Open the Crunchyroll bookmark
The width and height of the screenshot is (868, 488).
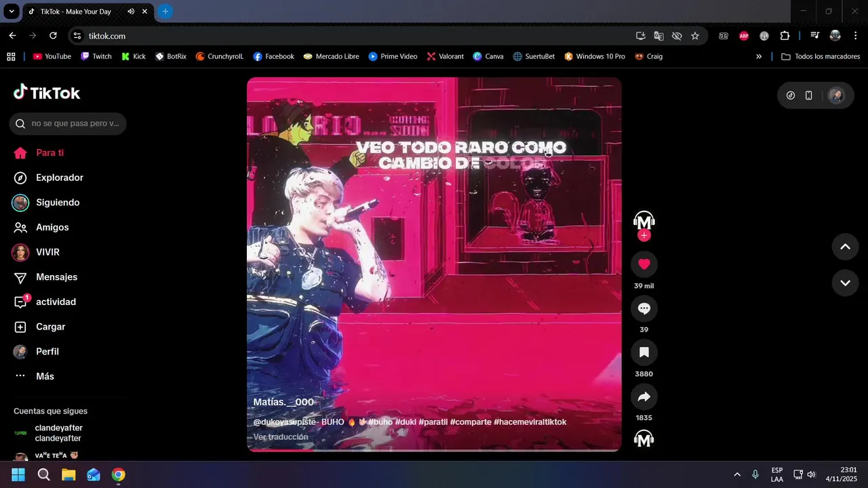coord(219,56)
